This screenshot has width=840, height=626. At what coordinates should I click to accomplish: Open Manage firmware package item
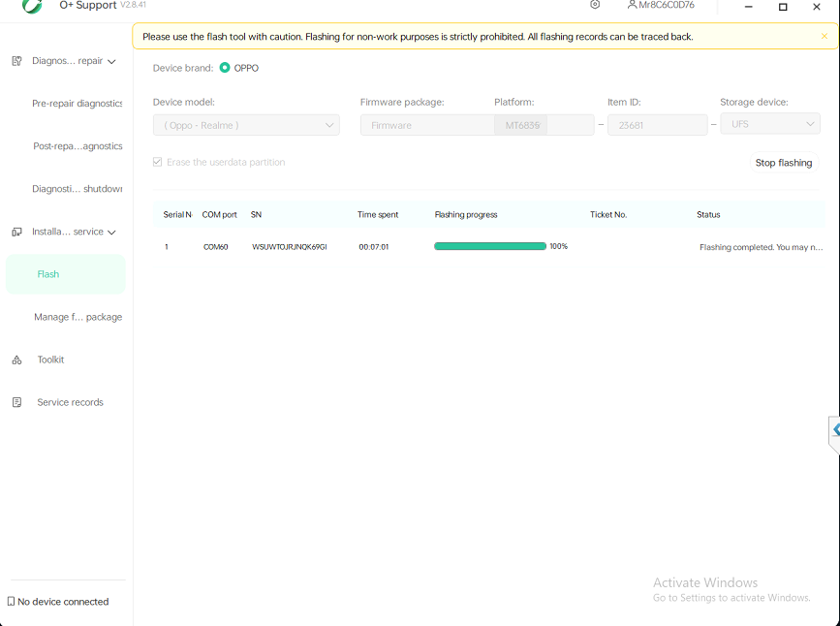pos(78,317)
